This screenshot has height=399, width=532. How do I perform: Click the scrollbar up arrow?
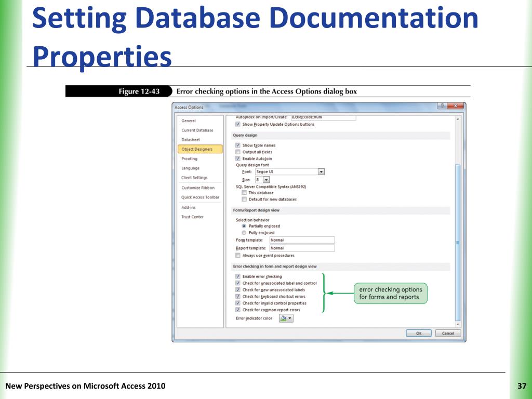(x=458, y=119)
